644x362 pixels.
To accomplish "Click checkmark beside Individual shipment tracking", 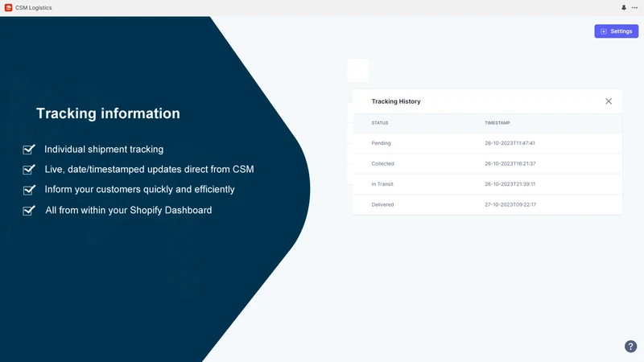I will coord(29,150).
